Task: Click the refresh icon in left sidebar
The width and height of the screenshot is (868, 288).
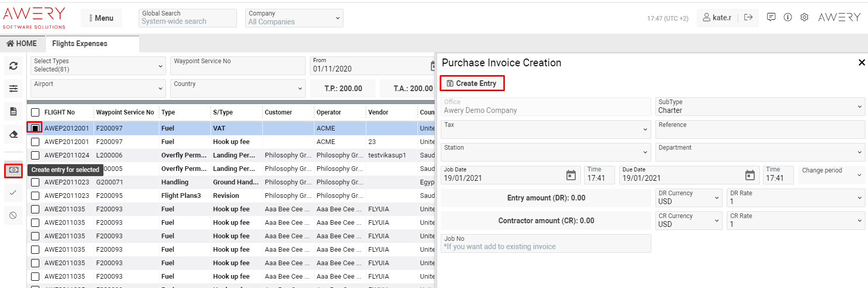Action: (13, 66)
